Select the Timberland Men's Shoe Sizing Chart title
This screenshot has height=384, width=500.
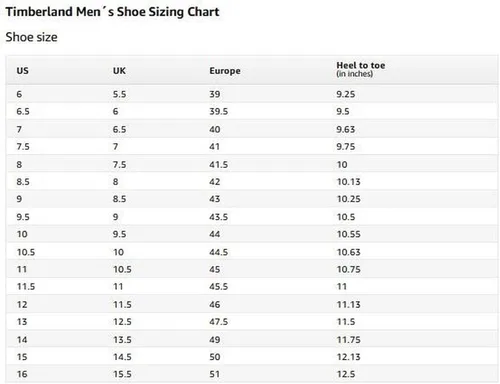click(112, 12)
